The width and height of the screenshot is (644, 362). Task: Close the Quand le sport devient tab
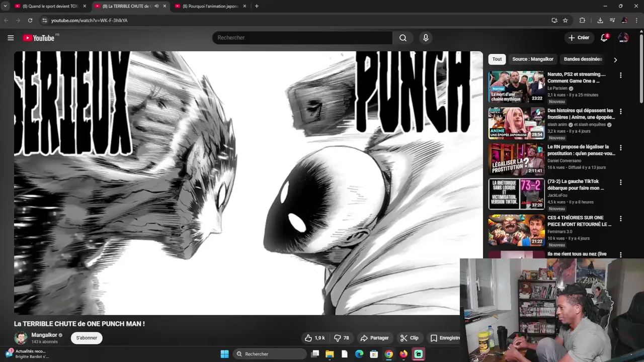coord(85,6)
